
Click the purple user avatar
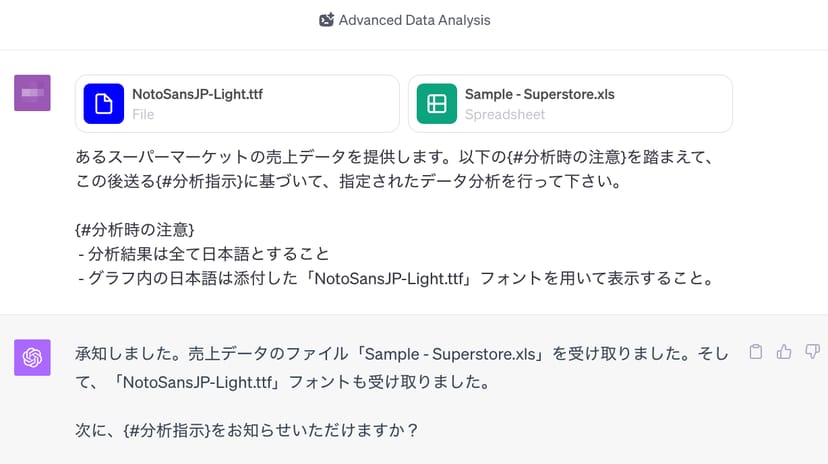coord(33,93)
